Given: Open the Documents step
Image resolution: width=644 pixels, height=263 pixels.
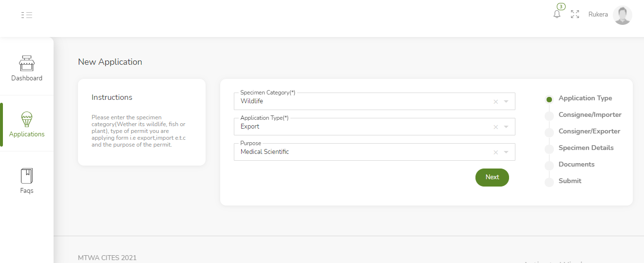Looking at the screenshot, I should pos(576,165).
